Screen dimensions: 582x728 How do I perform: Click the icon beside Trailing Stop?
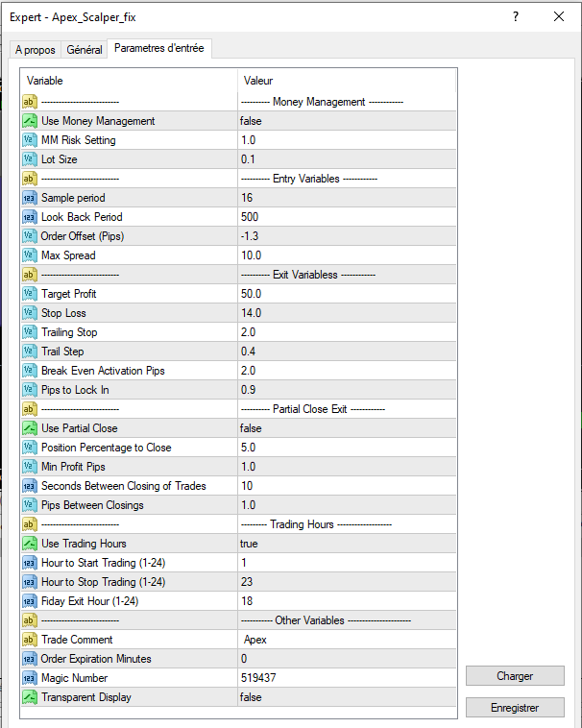[x=30, y=332]
